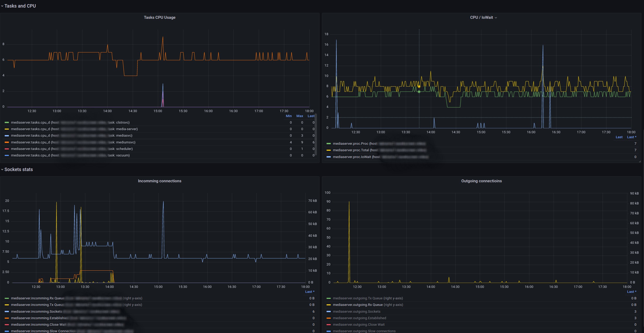The height and width of the screenshot is (333, 644).
Task: Sort the Tasks CPU legend by Max column
Action: [299, 116]
